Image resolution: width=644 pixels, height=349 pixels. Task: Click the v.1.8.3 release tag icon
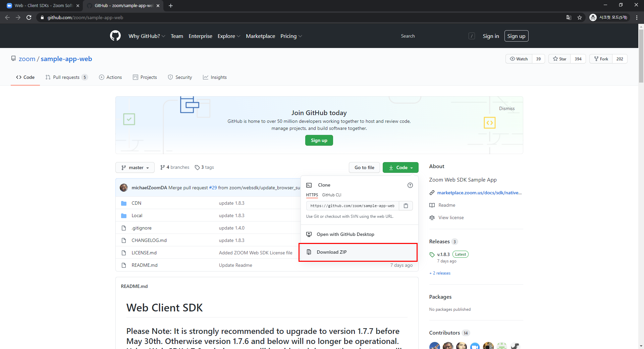(x=432, y=255)
